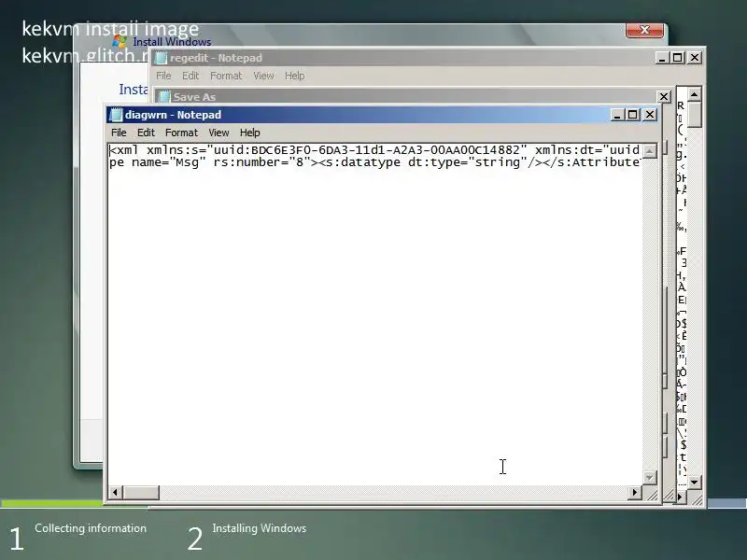Screen dimensions: 747x560
Task: Open View menu in diagwrn Notepad
Action: 218,133
